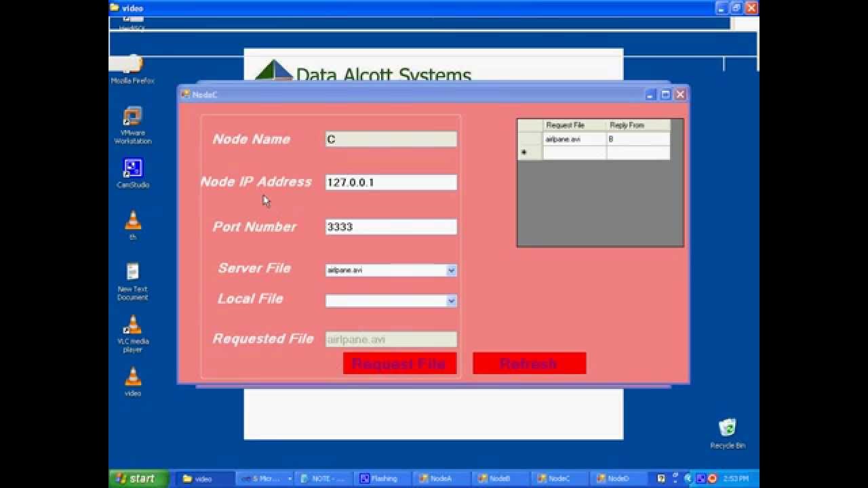Click the Node Name field containing C

pyautogui.click(x=391, y=139)
